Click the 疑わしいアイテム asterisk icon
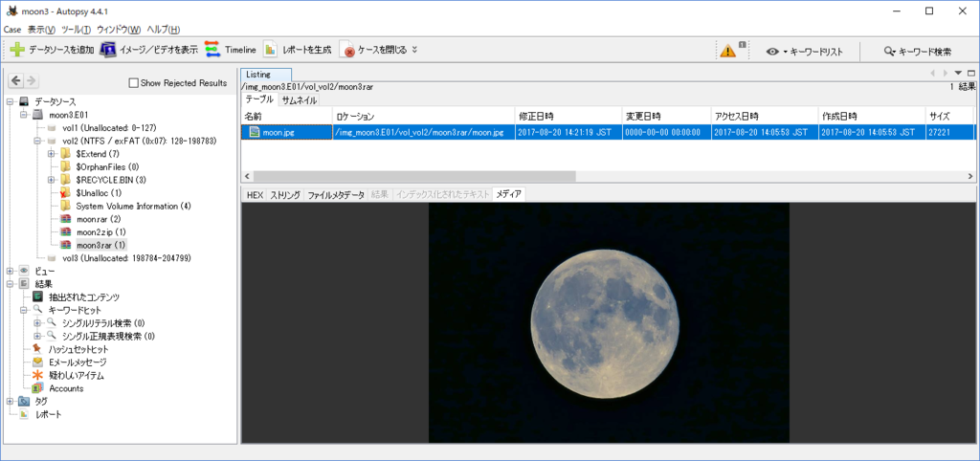Image resolution: width=980 pixels, height=461 pixels. tap(37, 376)
